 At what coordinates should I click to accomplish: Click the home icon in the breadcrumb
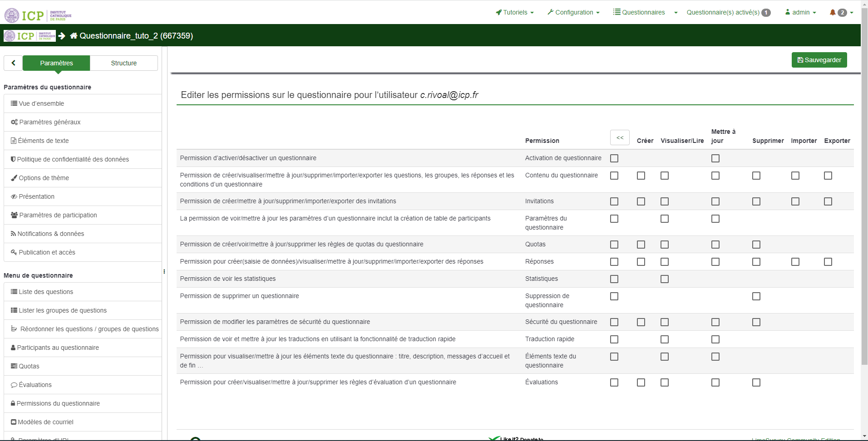coord(74,36)
